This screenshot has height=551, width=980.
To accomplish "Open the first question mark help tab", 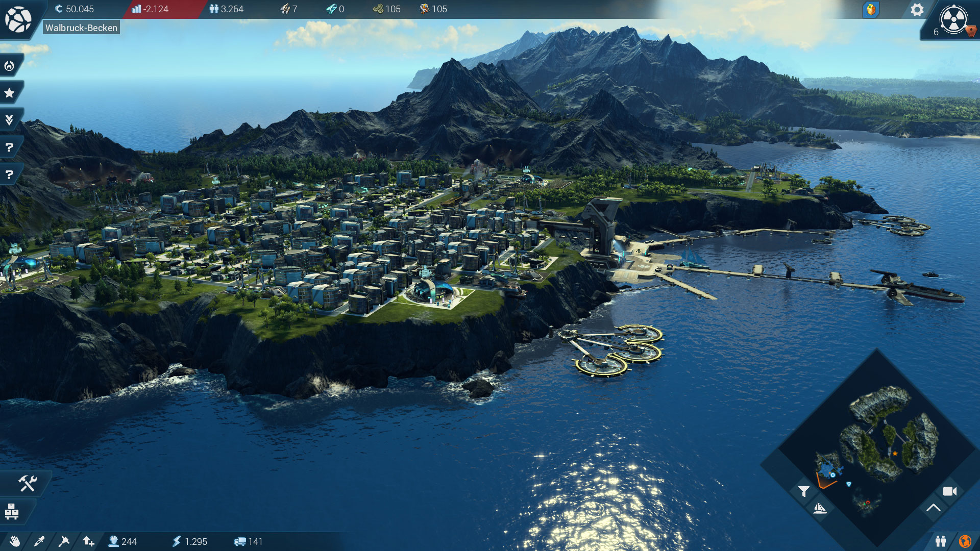I will pyautogui.click(x=9, y=147).
